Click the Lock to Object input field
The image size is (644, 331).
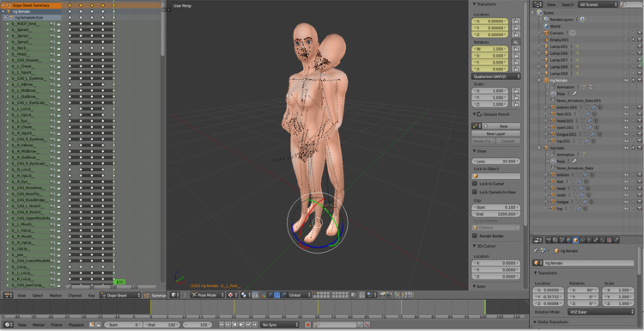[496, 175]
